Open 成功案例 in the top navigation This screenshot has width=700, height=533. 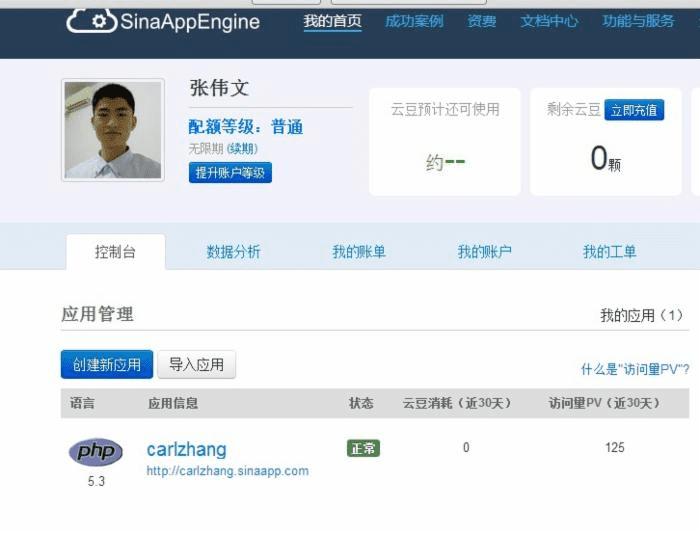pyautogui.click(x=414, y=21)
